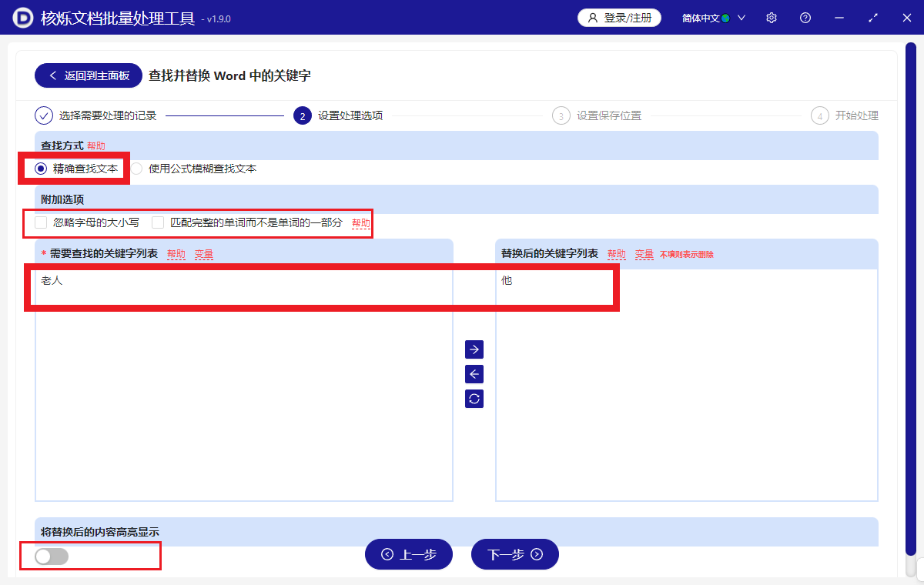Click 返回到主面板 to return to dashboard
924x585 pixels.
click(88, 75)
